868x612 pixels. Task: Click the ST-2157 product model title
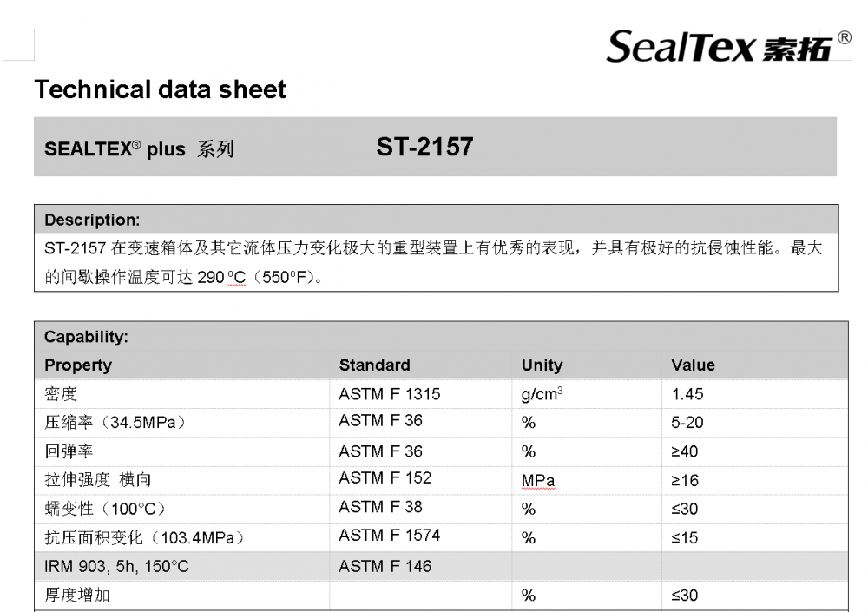click(424, 147)
